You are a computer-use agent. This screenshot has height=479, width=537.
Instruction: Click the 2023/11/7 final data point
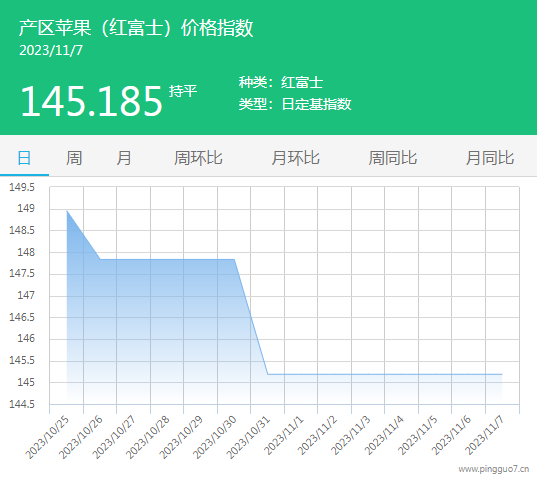point(502,374)
